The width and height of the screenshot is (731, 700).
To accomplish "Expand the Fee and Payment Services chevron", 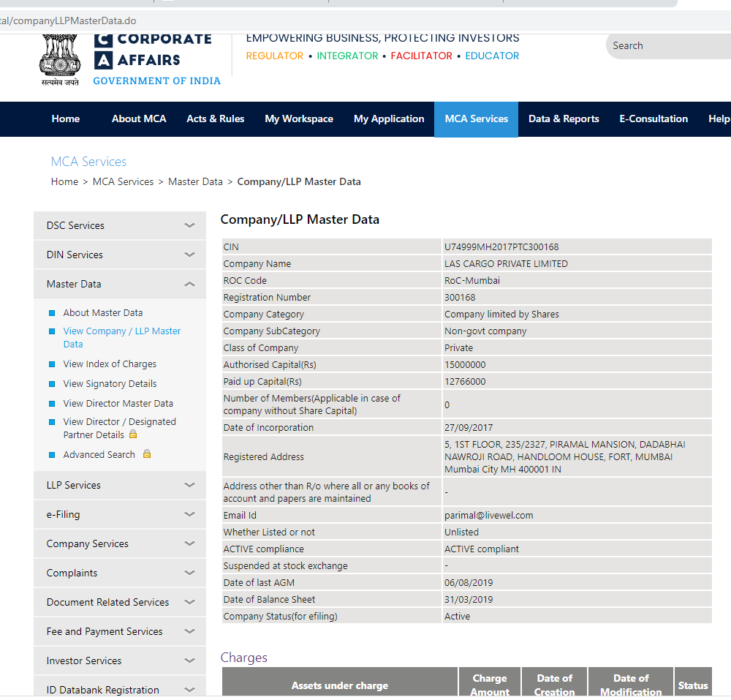I will click(189, 631).
